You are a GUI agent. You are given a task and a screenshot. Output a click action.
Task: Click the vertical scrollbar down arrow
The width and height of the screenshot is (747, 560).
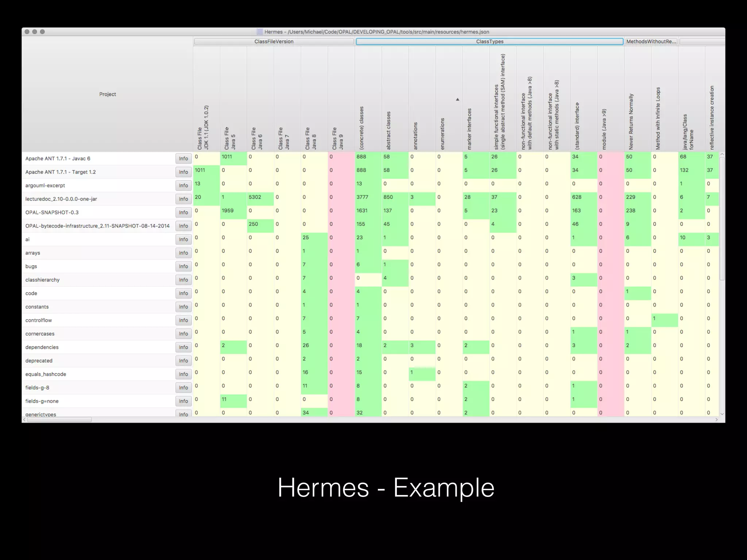(x=722, y=414)
